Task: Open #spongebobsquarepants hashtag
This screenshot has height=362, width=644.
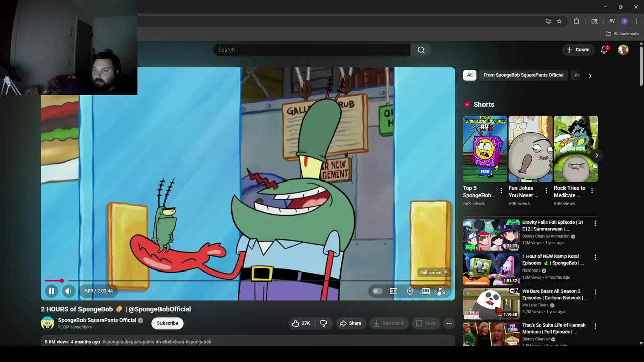Action: point(128,342)
